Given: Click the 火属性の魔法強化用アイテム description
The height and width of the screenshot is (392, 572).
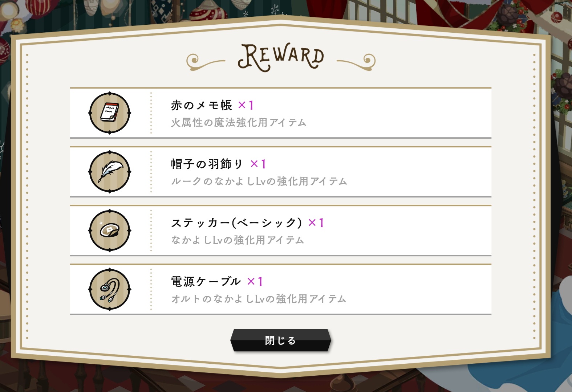Looking at the screenshot, I should pos(239,123).
